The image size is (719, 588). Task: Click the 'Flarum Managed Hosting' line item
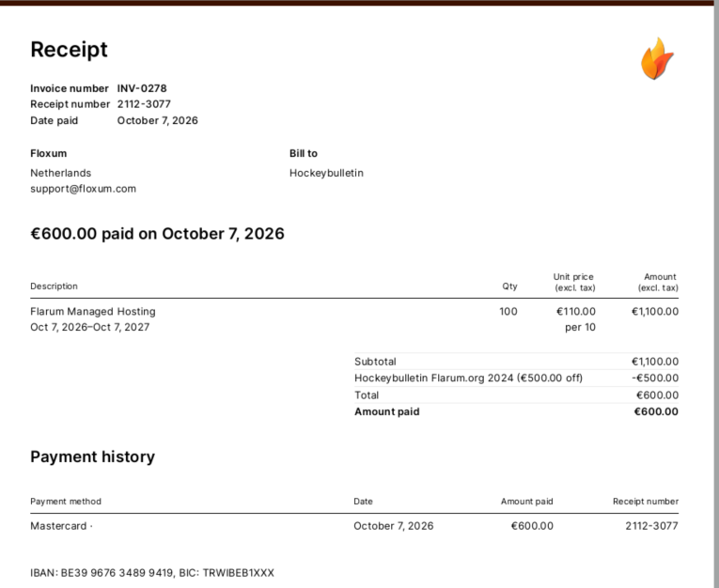(93, 311)
